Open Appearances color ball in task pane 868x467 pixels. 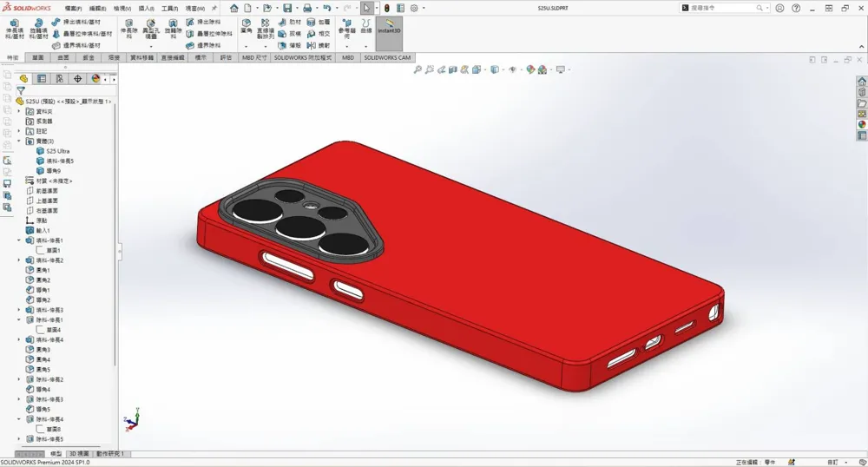tap(862, 124)
